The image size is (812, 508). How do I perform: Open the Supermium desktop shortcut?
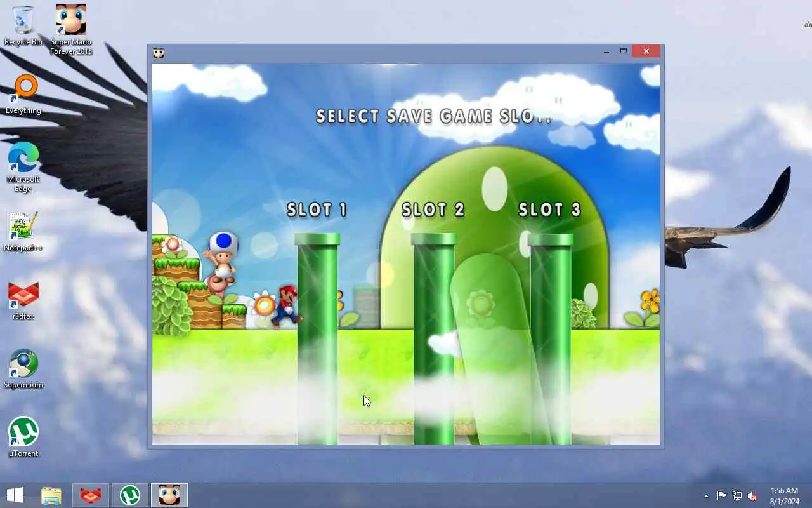tap(23, 369)
